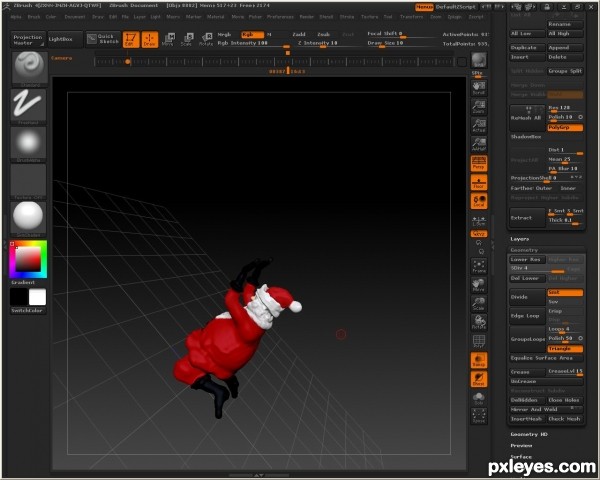This screenshot has height=480, width=600.
Task: Select the Scroll canvas icon
Action: pyautogui.click(x=479, y=88)
